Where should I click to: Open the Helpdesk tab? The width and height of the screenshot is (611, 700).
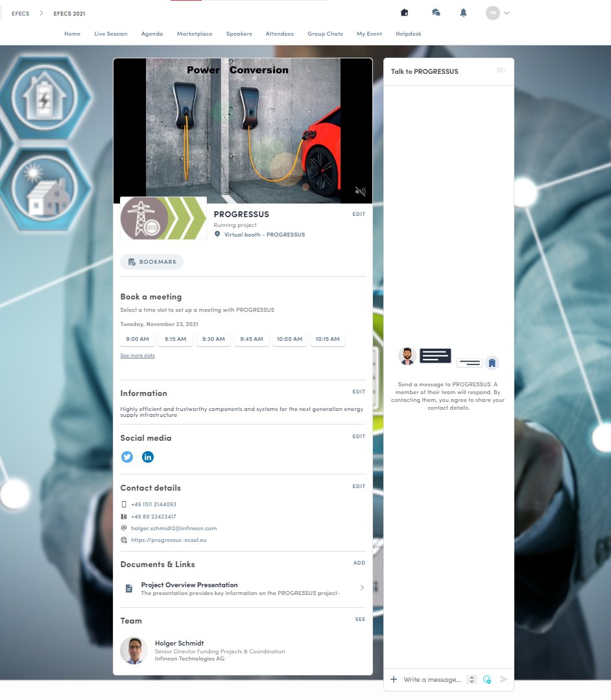[x=408, y=34]
